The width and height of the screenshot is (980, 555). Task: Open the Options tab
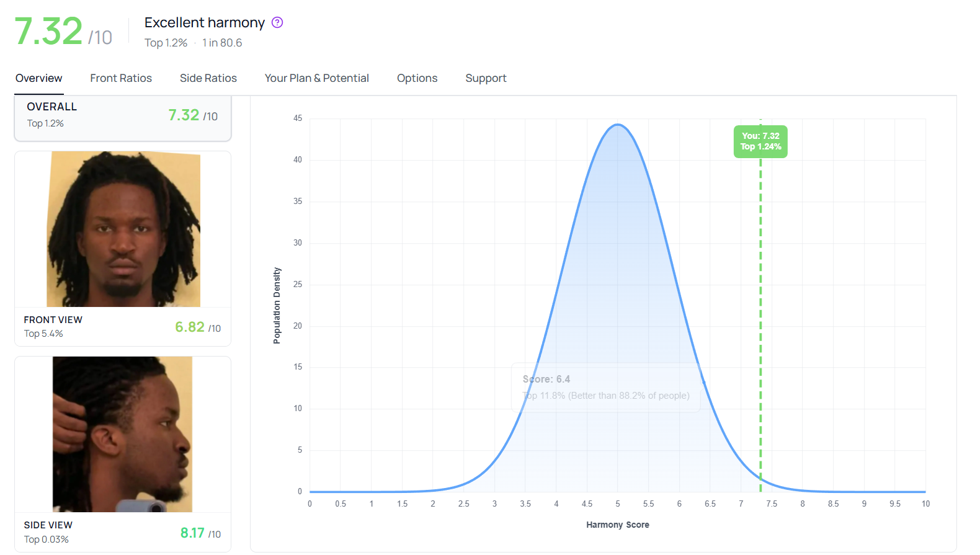tap(417, 78)
